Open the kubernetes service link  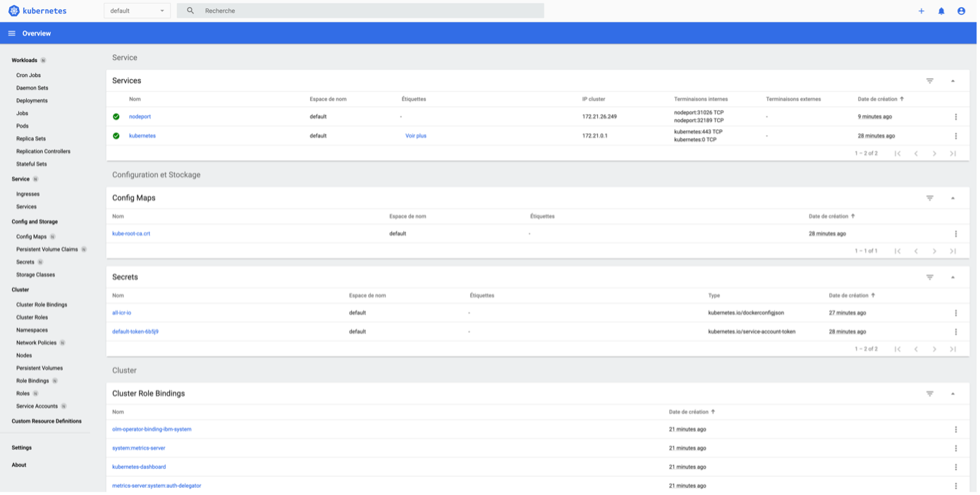[x=142, y=136]
